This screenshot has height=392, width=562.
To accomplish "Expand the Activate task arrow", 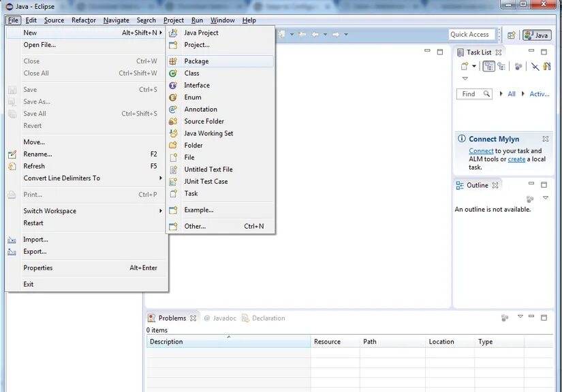I will pos(523,94).
